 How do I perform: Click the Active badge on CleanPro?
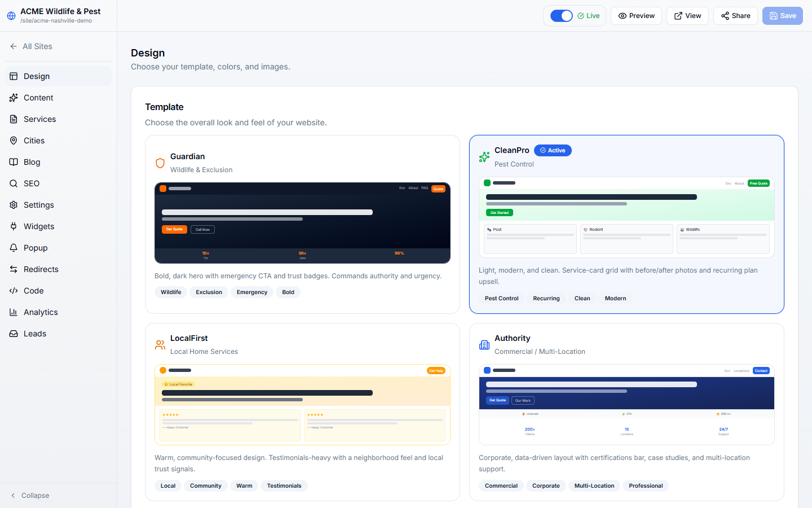click(x=553, y=150)
